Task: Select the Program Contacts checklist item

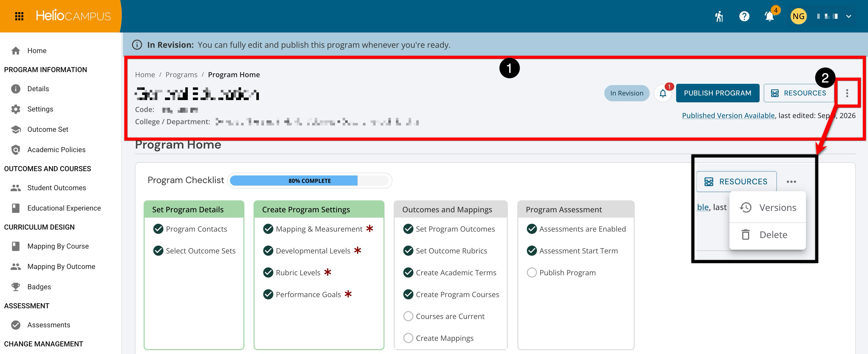Action: coord(190,229)
